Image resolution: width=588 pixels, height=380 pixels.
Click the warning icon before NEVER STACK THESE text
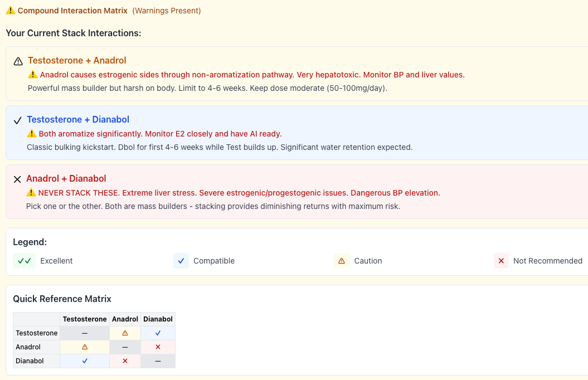coord(32,193)
